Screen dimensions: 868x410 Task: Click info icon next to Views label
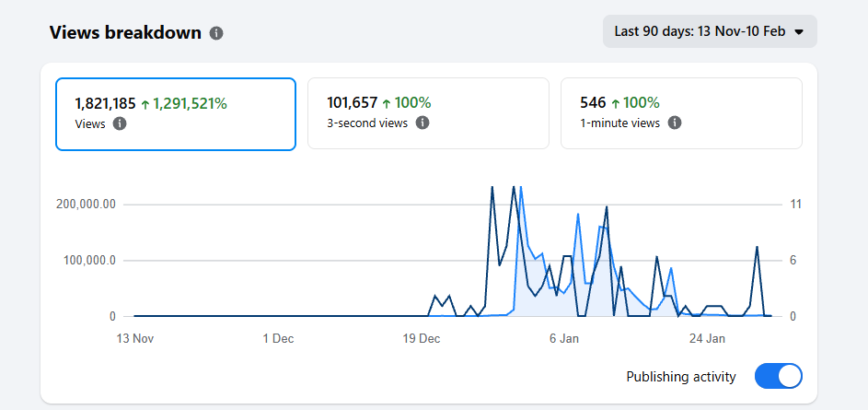click(x=120, y=123)
